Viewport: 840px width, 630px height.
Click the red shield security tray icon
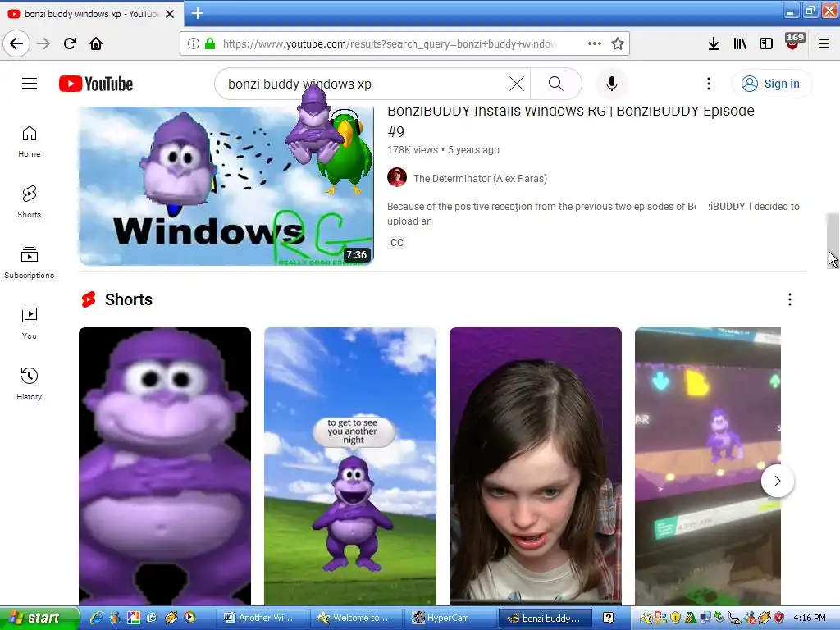click(779, 619)
